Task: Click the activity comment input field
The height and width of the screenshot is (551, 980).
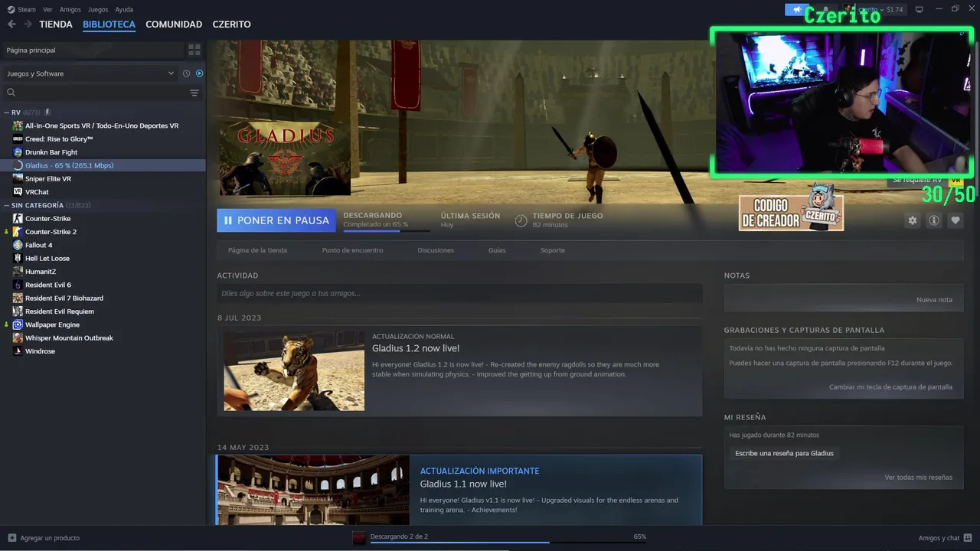Action: 459,293
